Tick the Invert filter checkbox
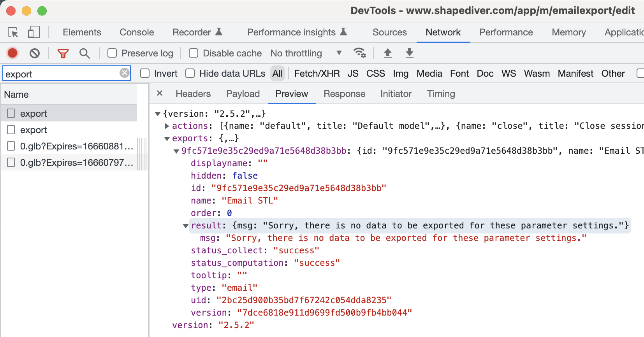The width and height of the screenshot is (644, 337). (x=145, y=73)
